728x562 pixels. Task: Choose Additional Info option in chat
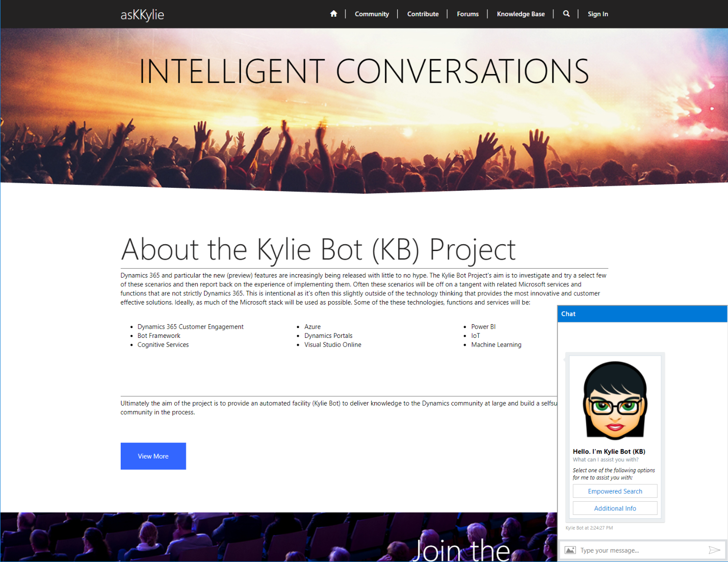615,509
